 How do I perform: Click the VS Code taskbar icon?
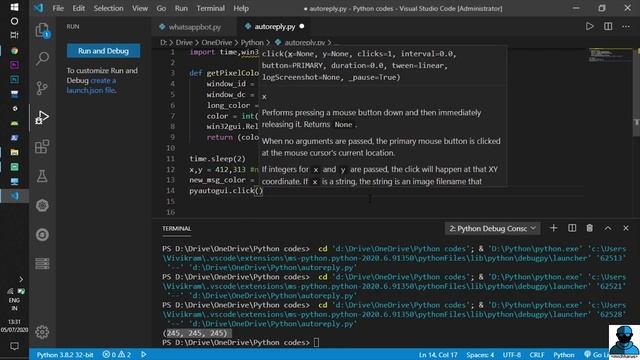pos(14,196)
